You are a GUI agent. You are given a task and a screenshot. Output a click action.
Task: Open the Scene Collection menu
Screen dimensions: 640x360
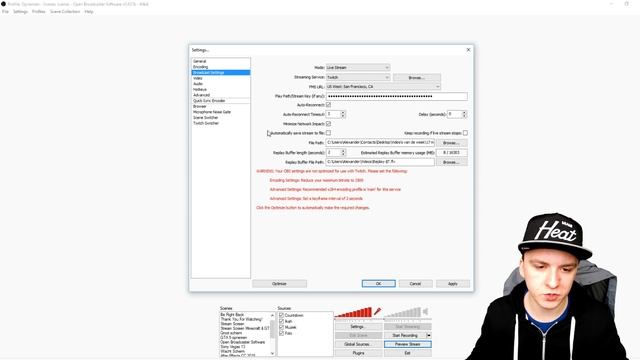coord(65,11)
